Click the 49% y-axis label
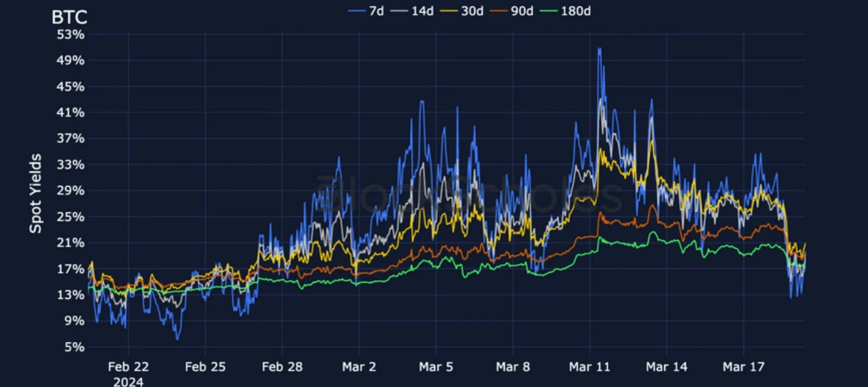The height and width of the screenshot is (387, 868). [71, 60]
